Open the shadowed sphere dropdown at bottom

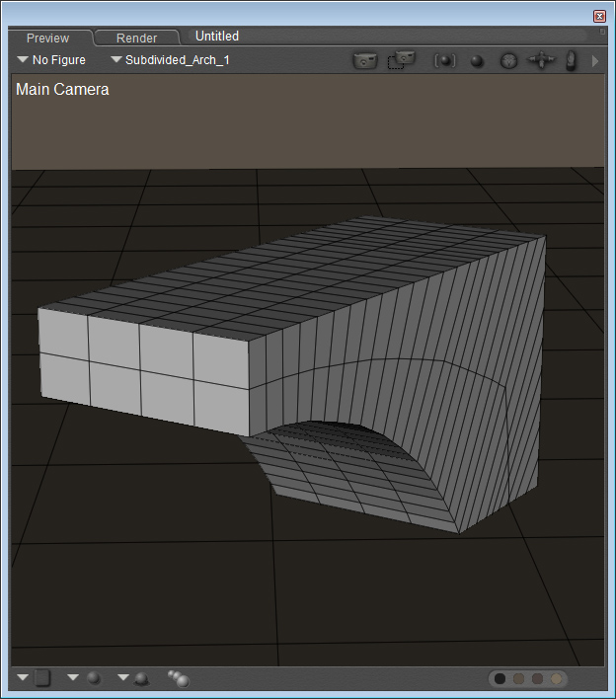pos(134,678)
